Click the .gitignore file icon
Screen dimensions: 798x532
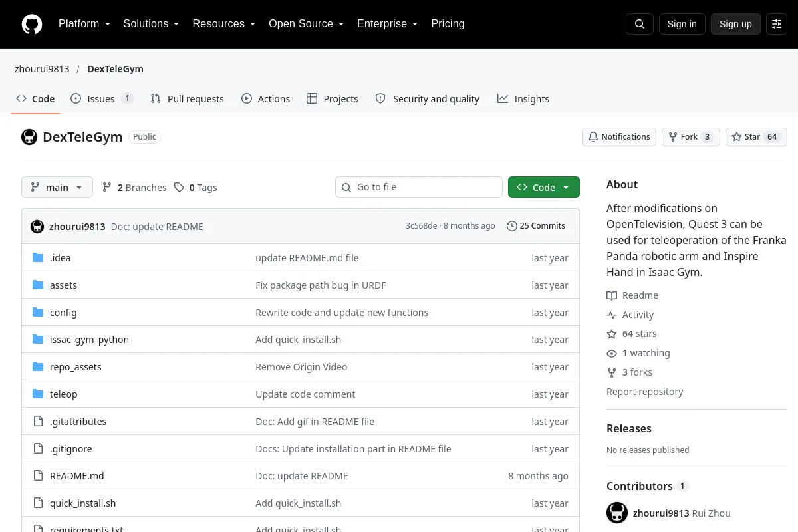pyautogui.click(x=38, y=449)
